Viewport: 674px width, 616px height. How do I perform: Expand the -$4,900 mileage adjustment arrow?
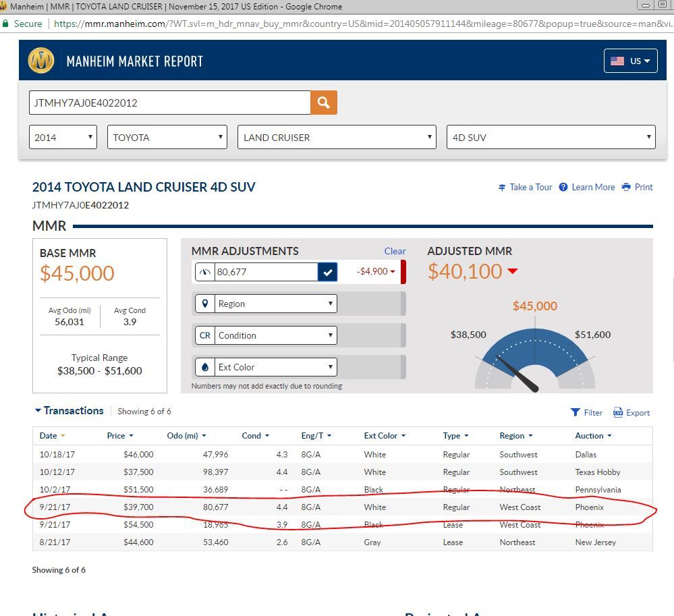[x=393, y=272]
